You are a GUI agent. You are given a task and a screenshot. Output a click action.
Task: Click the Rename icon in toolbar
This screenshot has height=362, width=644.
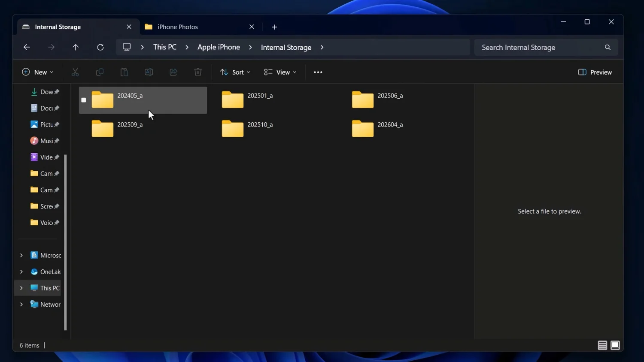[x=149, y=72]
